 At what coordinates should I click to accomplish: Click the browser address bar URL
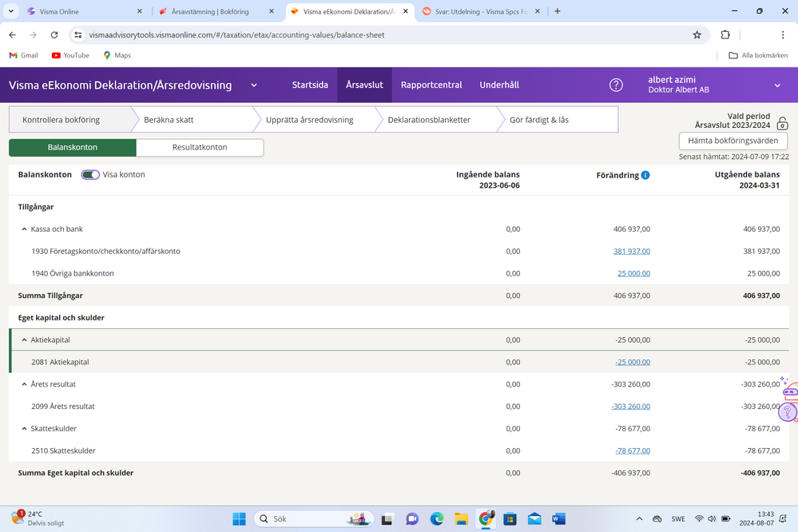236,34
